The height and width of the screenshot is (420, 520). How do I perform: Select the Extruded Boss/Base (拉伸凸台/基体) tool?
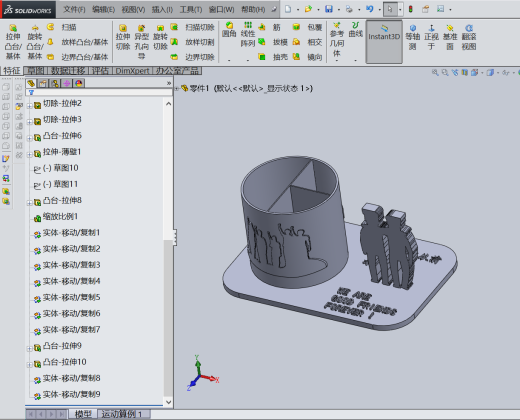click(13, 42)
